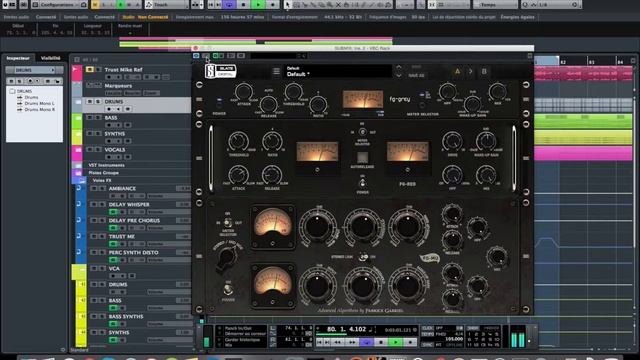Stop playback using the top toolbar Stop button
This screenshot has height=360, width=640.
coord(244,5)
